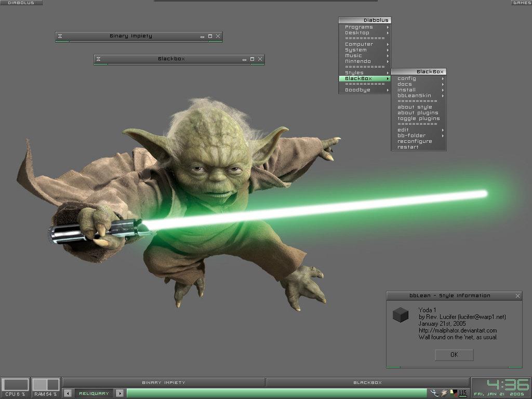Activate Binary Impiety taskbar button
532x399 pixels.
click(x=164, y=383)
